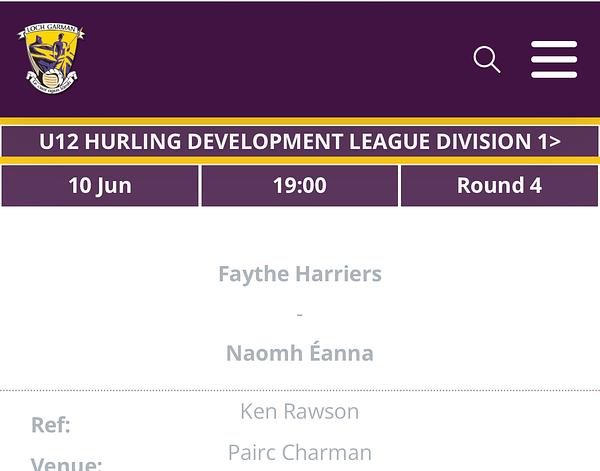Open the Faythe Harriers team name
Screen dimensions: 600x471
click(300, 274)
